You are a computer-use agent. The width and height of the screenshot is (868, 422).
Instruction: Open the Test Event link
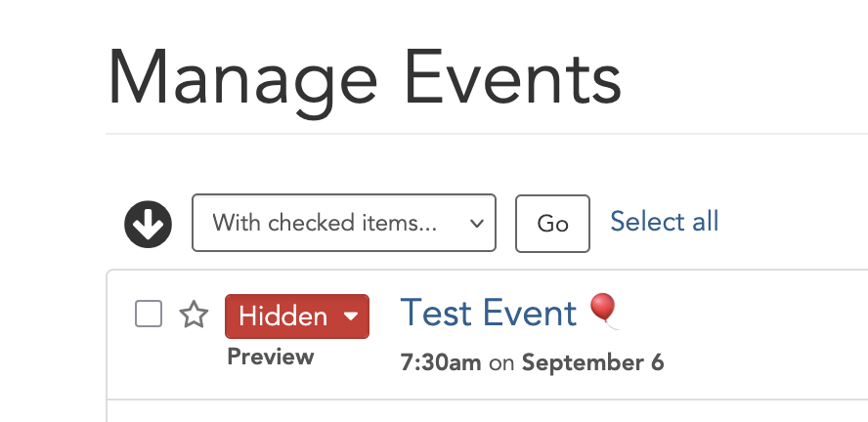pos(489,313)
